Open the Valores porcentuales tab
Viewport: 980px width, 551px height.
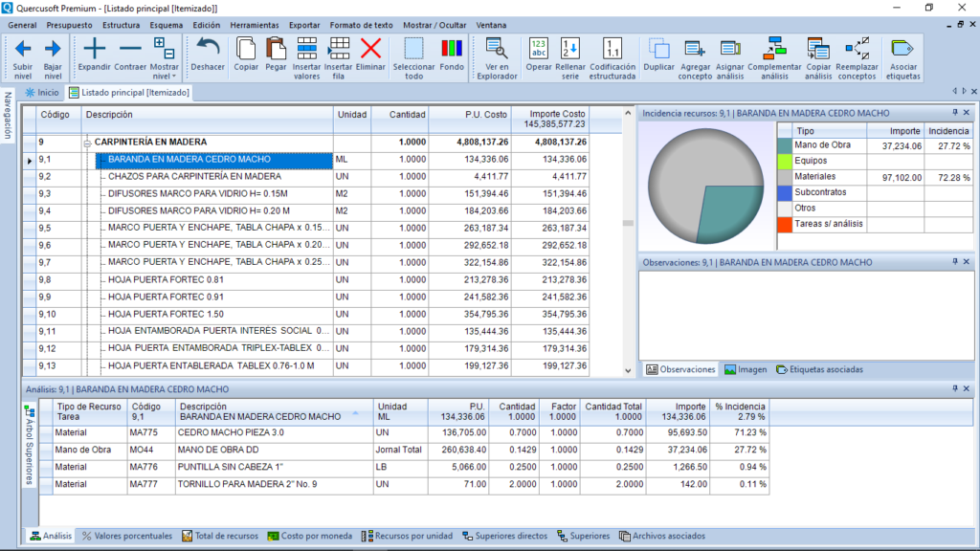(127, 536)
